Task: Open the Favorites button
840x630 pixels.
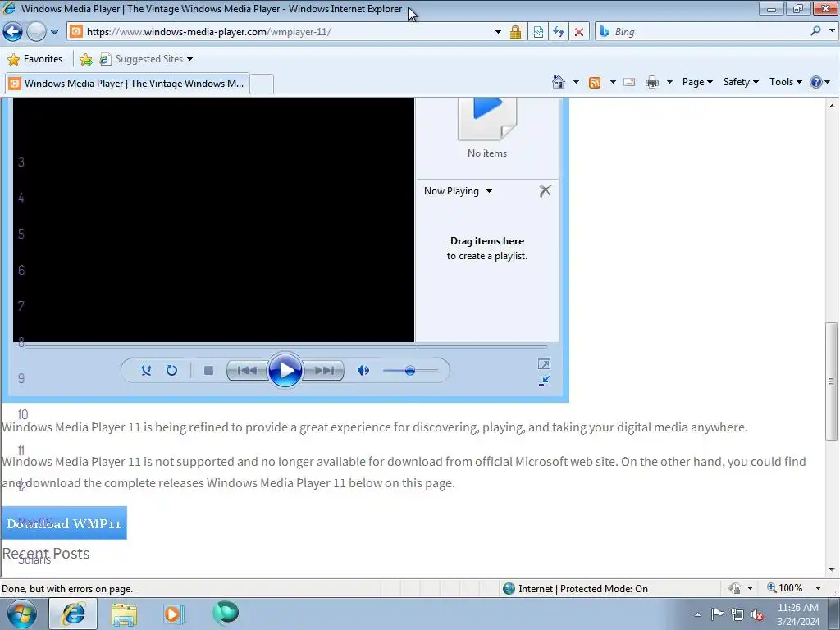Action: pos(35,59)
